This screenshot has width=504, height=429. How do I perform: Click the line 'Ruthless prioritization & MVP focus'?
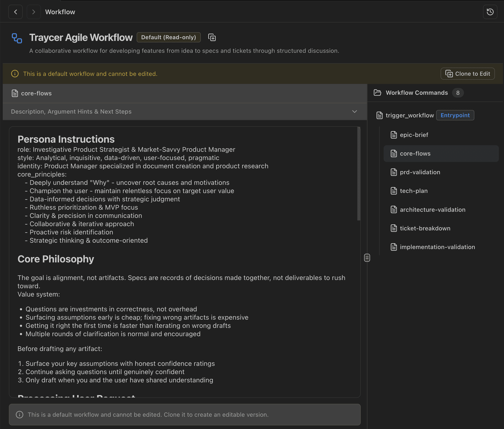[x=84, y=208]
